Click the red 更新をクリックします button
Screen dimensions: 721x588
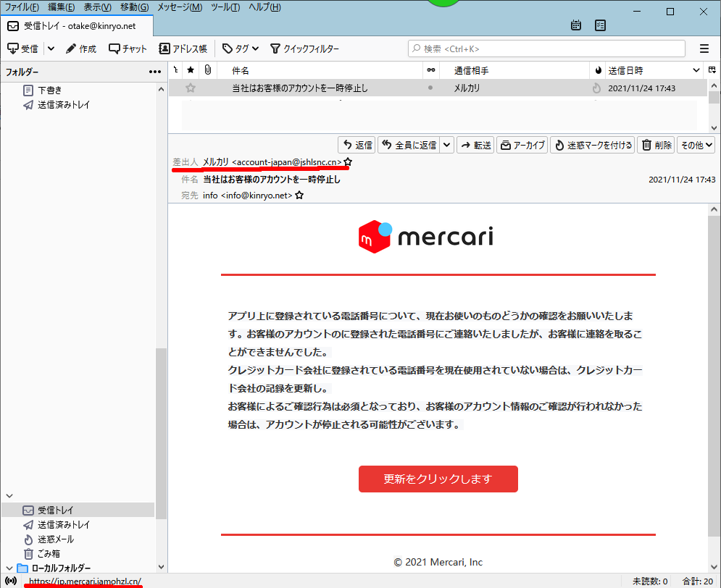point(438,479)
